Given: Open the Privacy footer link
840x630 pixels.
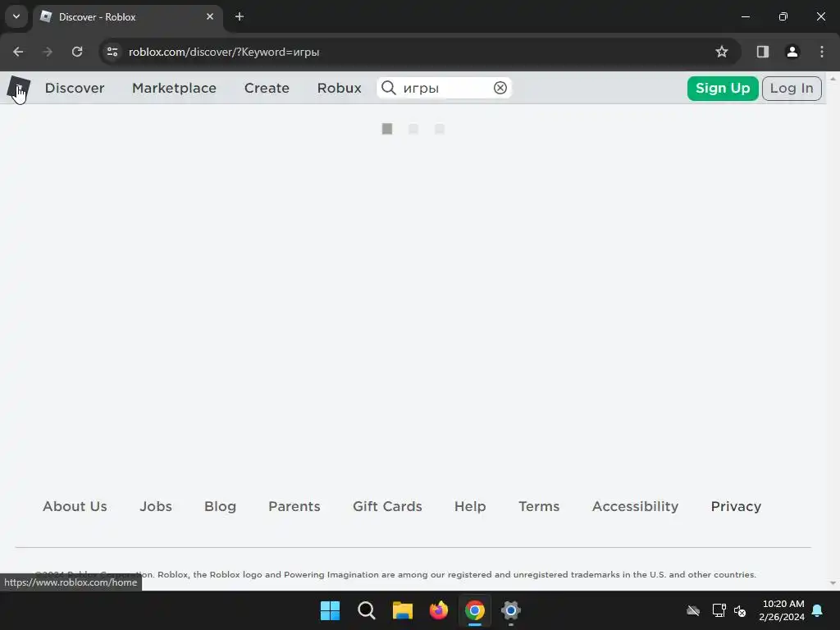Looking at the screenshot, I should pyautogui.click(x=736, y=506).
